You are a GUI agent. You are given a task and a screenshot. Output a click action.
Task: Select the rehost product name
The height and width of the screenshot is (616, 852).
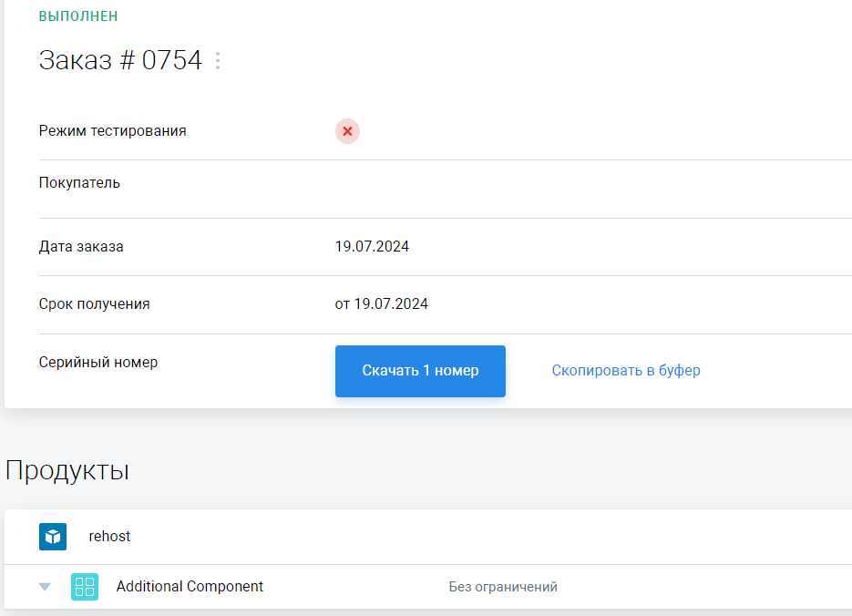[x=109, y=537]
